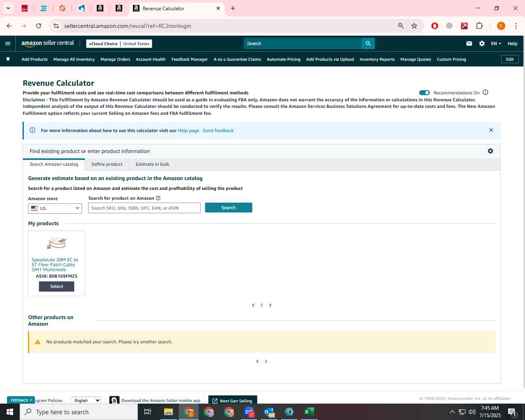Image resolution: width=525 pixels, height=420 pixels.
Task: Go to next page of Other products
Action: point(266,361)
